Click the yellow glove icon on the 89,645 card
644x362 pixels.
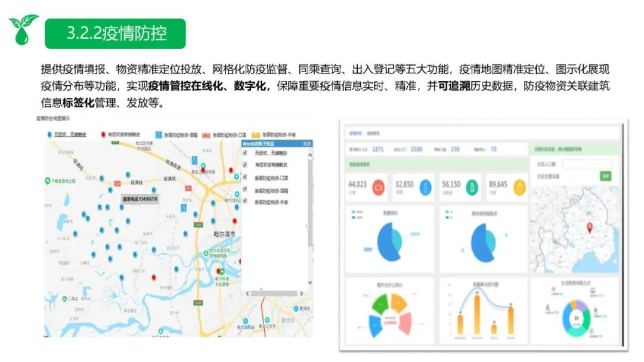(x=519, y=188)
